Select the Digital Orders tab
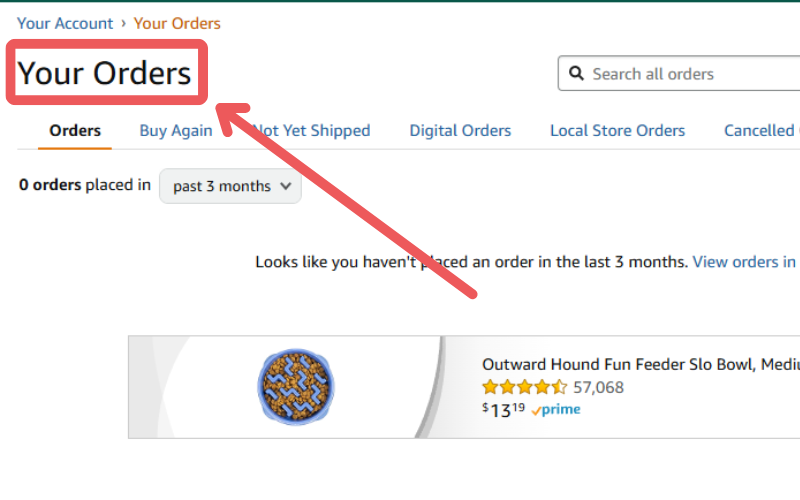This screenshot has height=500, width=800. click(460, 131)
